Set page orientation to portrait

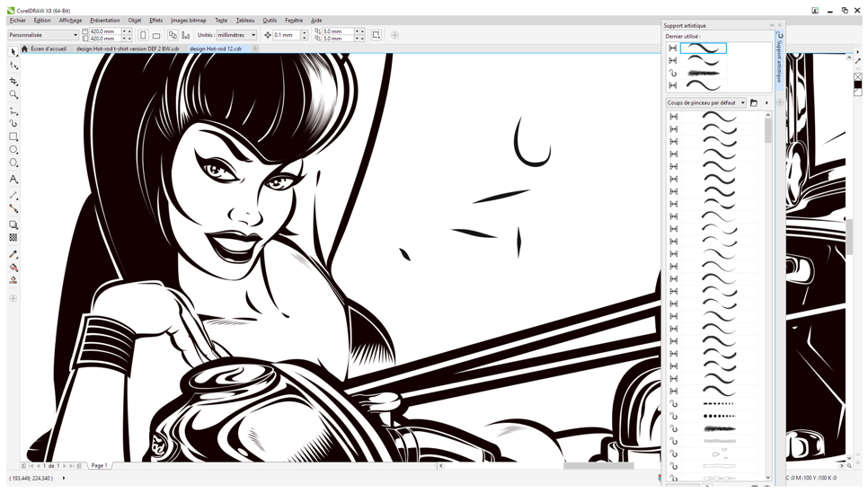point(144,35)
